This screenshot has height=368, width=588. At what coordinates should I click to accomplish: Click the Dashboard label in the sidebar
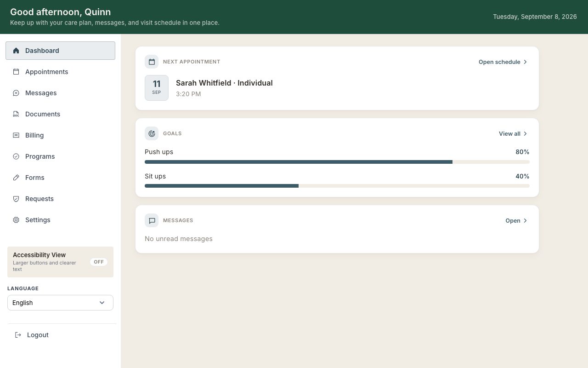pos(42,51)
